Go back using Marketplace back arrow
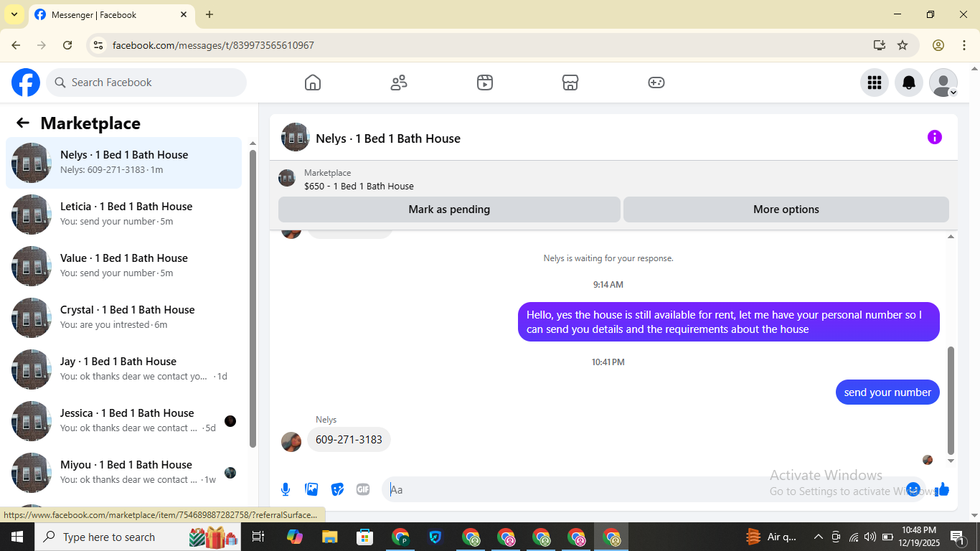The height and width of the screenshot is (551, 980). [23, 123]
